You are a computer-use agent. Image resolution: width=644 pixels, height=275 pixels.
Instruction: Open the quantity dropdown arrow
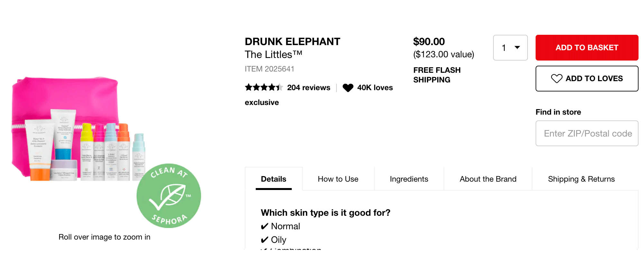(x=517, y=48)
